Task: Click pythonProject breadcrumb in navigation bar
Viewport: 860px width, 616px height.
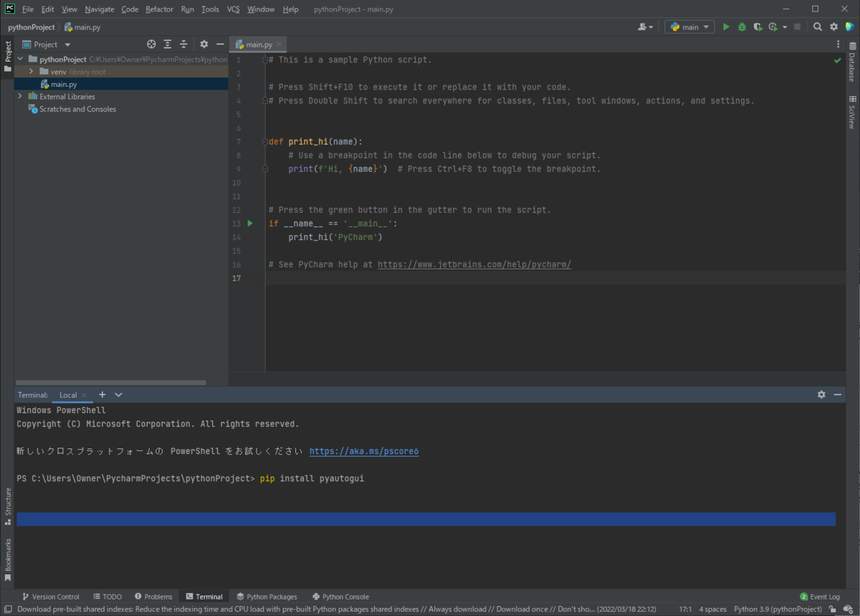Action: [x=31, y=27]
